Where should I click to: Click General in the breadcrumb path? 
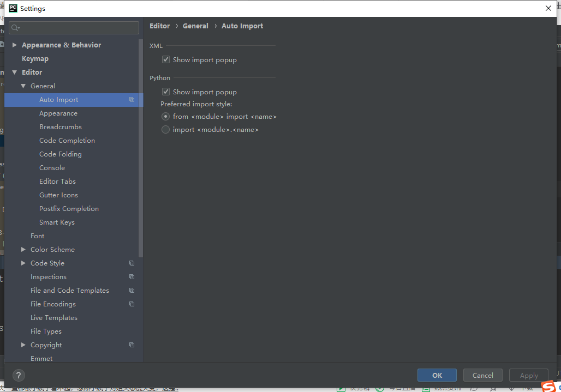(195, 26)
